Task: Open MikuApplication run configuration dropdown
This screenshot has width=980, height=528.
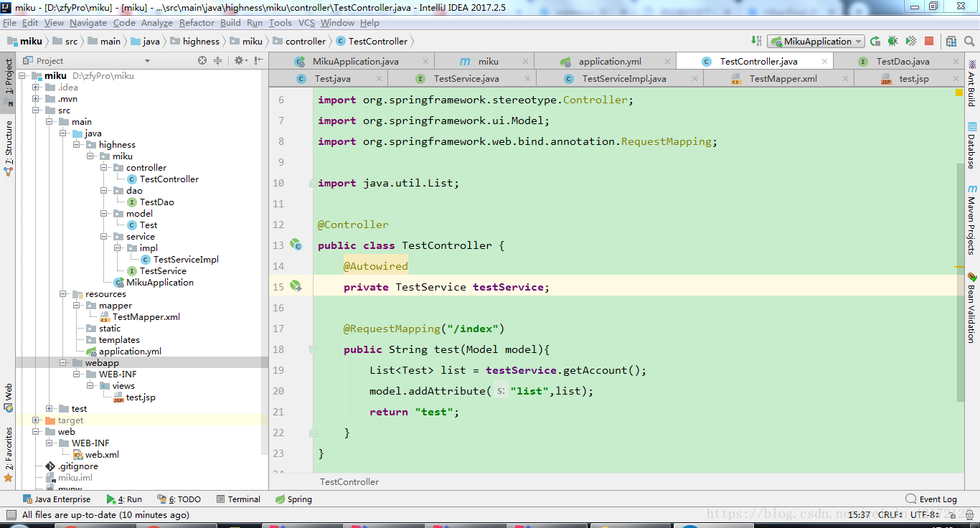Action: [x=816, y=41]
